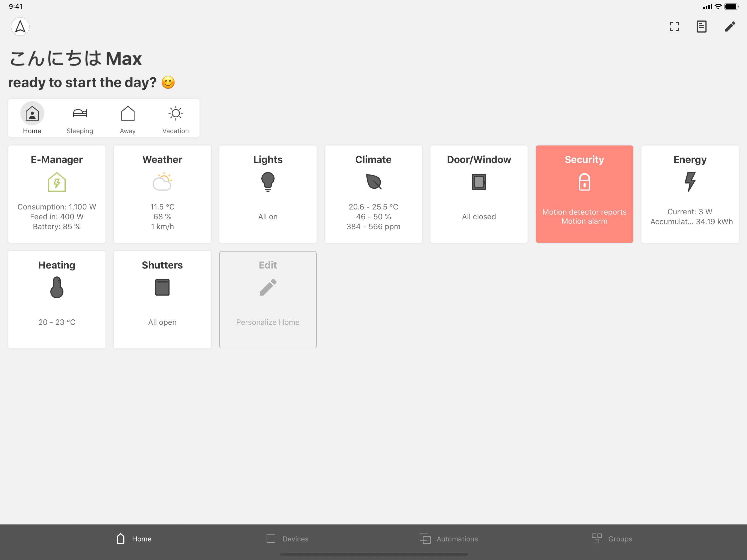The image size is (747, 560).
Task: Click '20 - 23 °C' heating range
Action: point(57,322)
